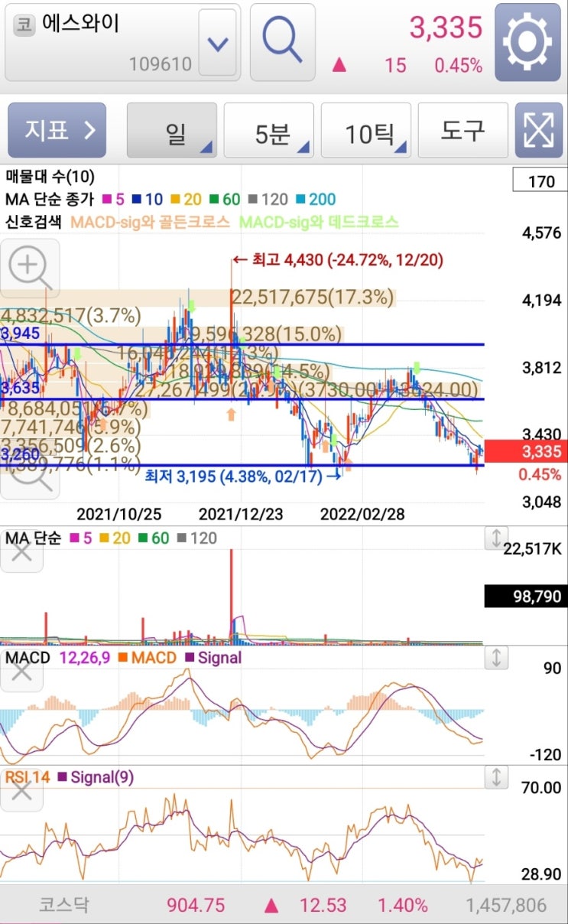The height and width of the screenshot is (924, 568).
Task: Expand chart to fullscreen with arrows icon
Action: pos(539,131)
